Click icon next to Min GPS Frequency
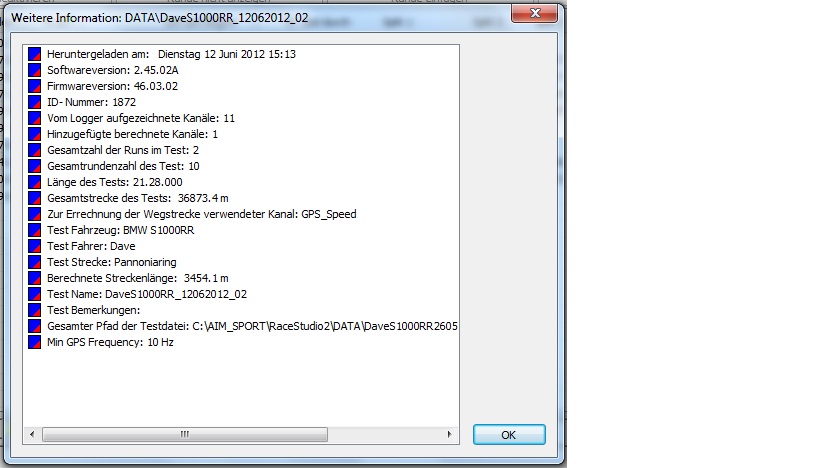 pos(34,342)
